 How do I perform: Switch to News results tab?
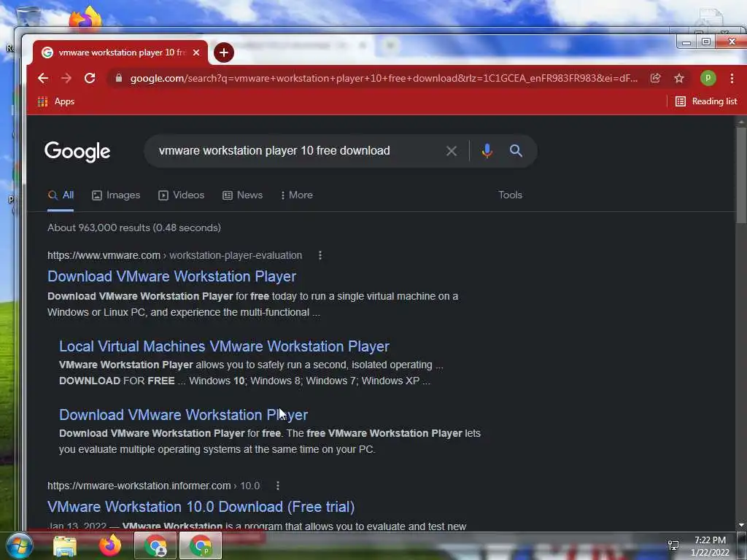coord(242,195)
